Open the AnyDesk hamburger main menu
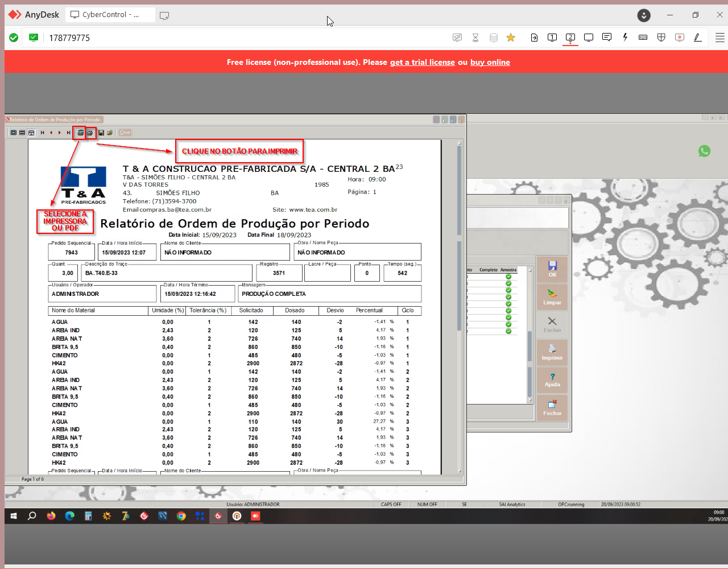 [x=719, y=38]
